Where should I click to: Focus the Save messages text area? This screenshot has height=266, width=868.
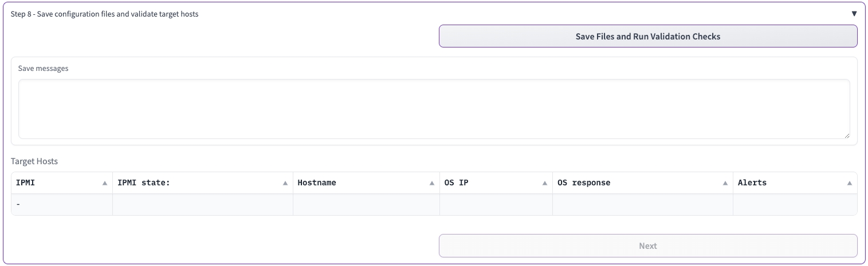[434, 109]
